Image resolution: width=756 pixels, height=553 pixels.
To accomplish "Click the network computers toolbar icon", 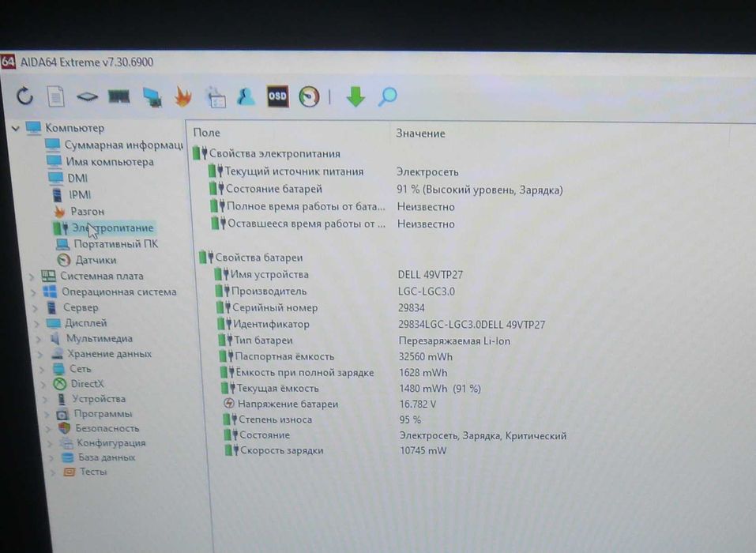I will point(152,97).
